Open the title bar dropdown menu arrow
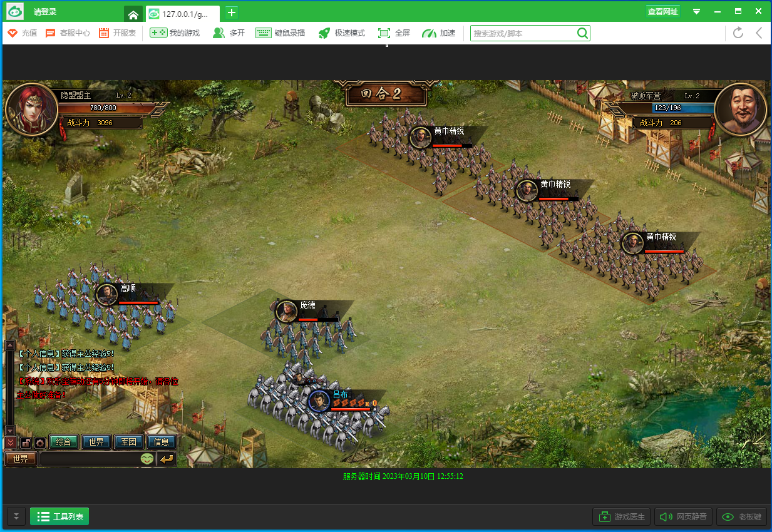Screen dimensions: 772x532 [x=696, y=12]
